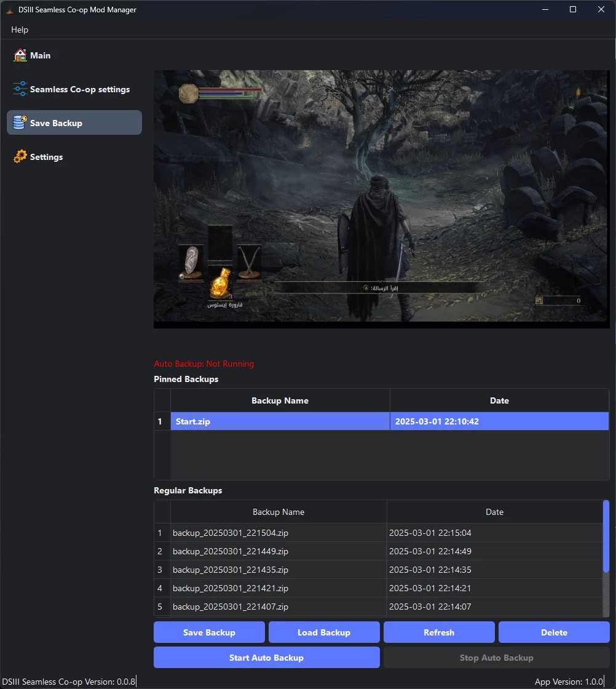This screenshot has height=689, width=616.
Task: Refresh the backup list
Action: [439, 632]
